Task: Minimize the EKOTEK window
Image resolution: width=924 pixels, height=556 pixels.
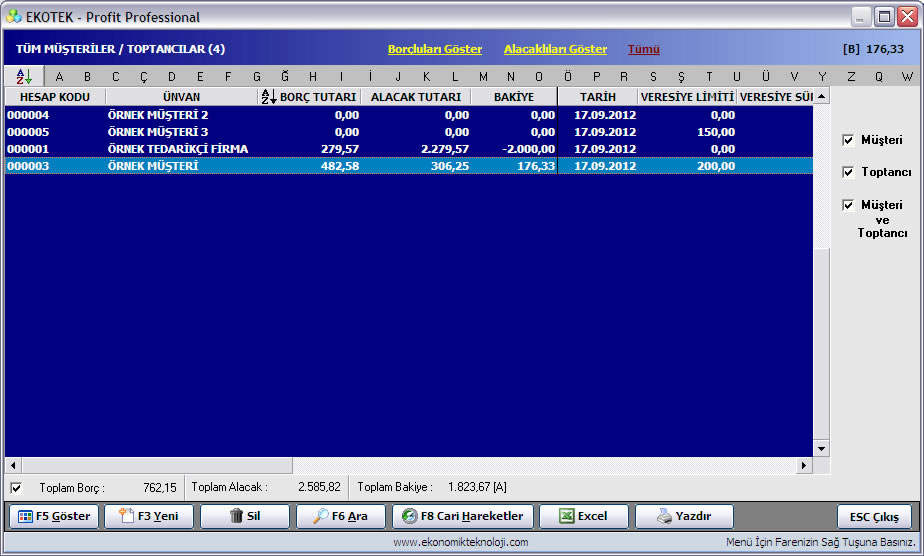Action: (x=860, y=16)
